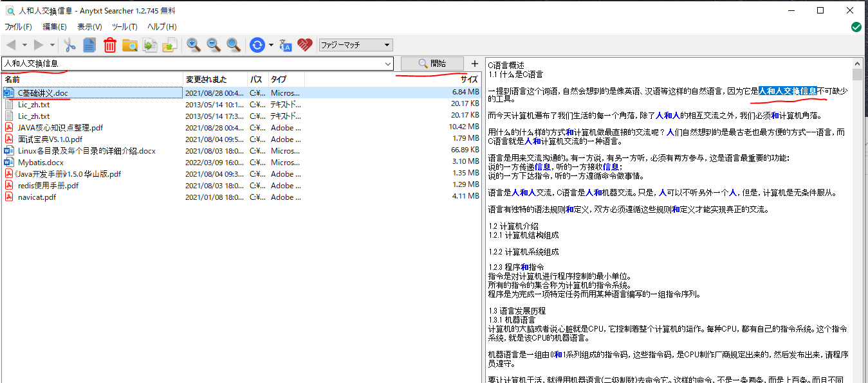This screenshot has width=868, height=383.
Task: Click the scissors cut icon
Action: click(70, 45)
